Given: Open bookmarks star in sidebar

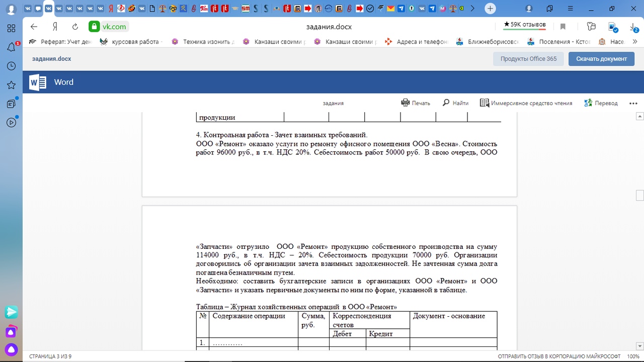Looking at the screenshot, I should pyautogui.click(x=11, y=85).
